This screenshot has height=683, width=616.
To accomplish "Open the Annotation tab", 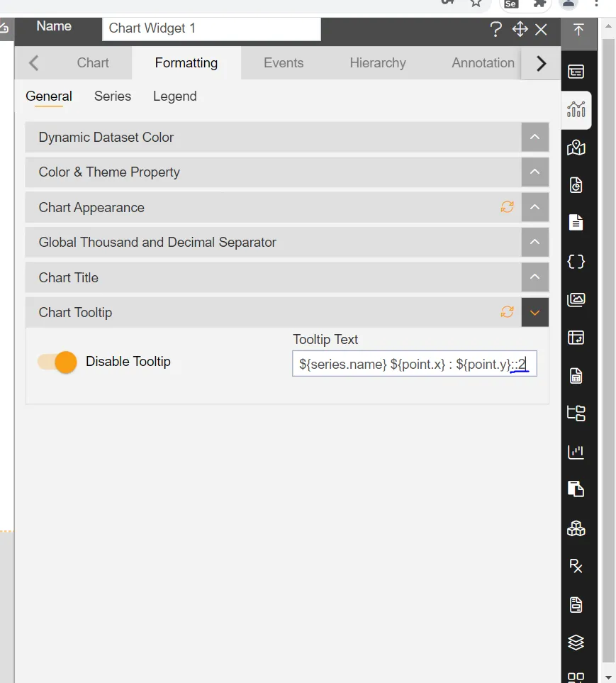I will (x=483, y=62).
